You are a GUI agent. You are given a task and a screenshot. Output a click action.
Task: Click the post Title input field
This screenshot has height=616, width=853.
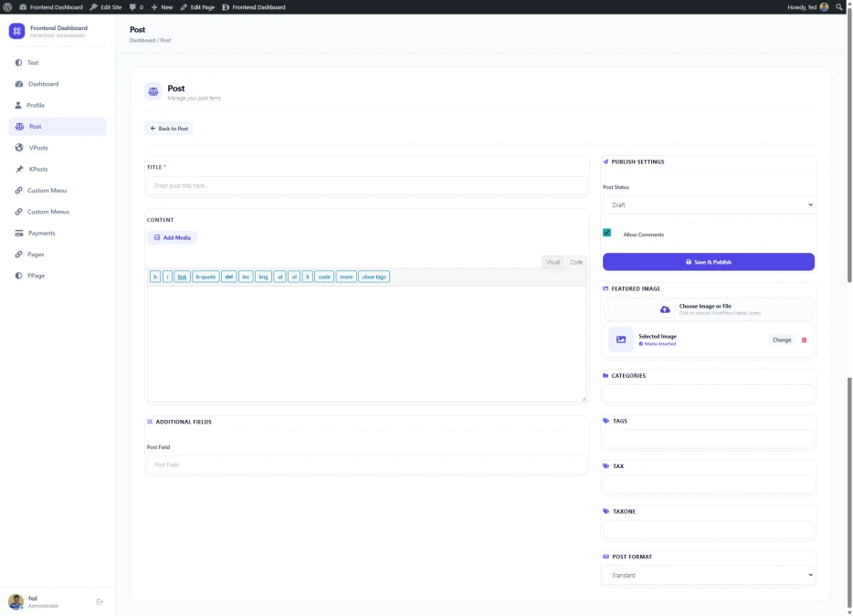366,185
